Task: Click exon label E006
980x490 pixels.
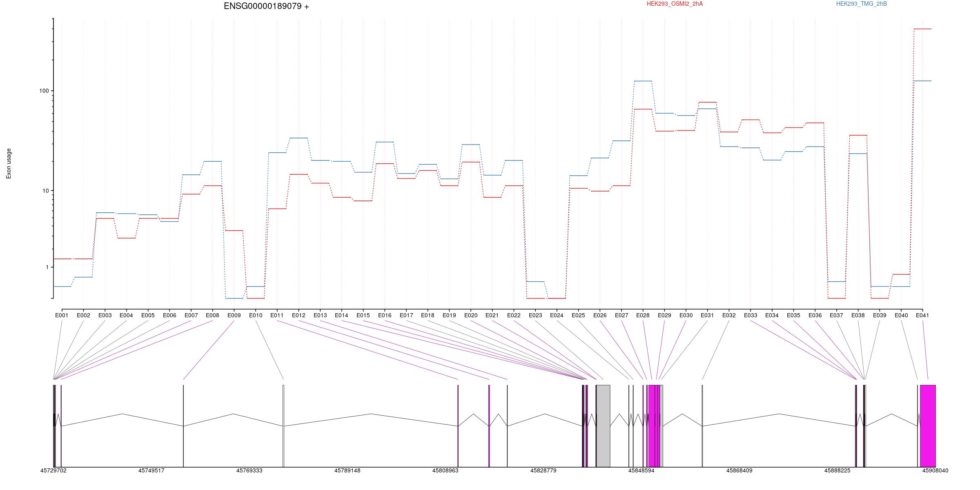Action: pos(169,315)
